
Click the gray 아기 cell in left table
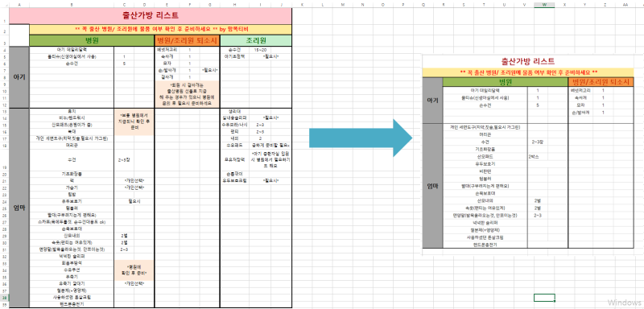(19, 77)
